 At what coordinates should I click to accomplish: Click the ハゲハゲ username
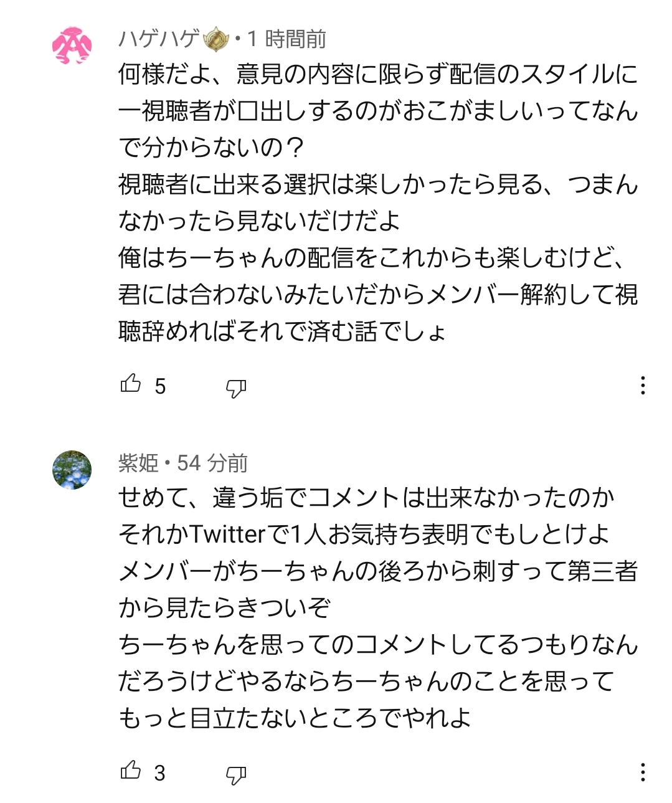(158, 39)
